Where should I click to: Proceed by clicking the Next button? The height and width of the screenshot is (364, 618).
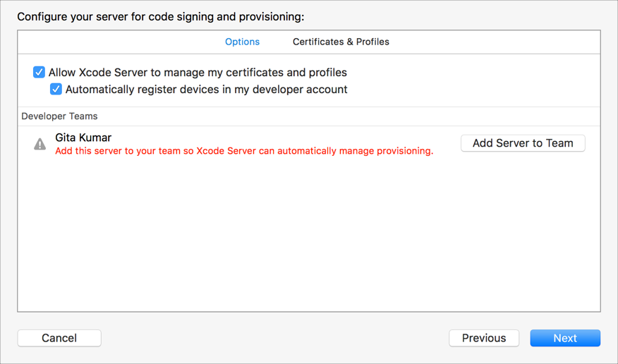point(565,338)
